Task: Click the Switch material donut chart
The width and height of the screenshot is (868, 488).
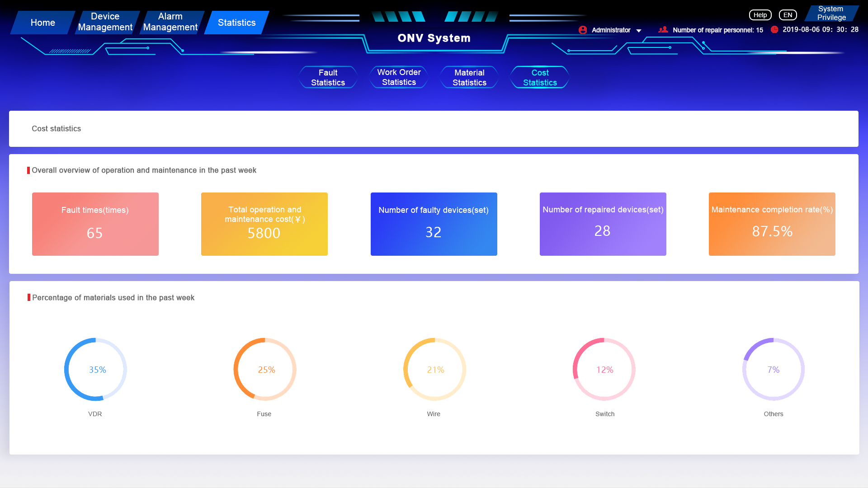Action: pos(604,370)
